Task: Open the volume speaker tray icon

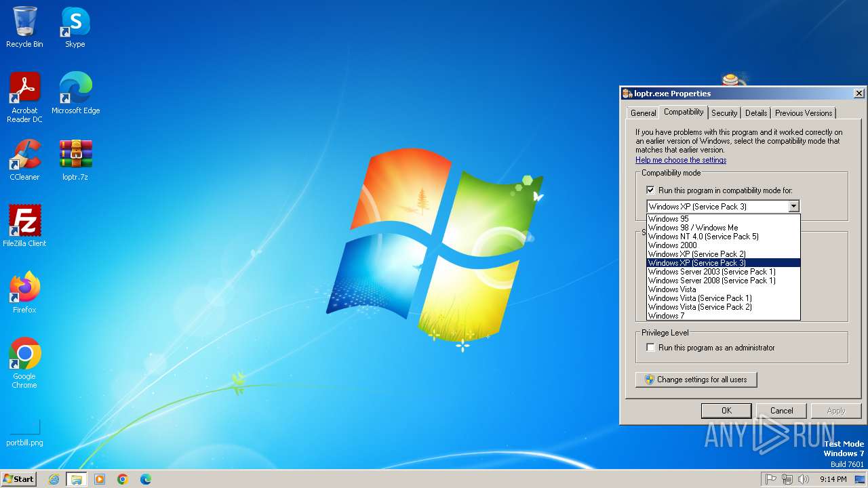Action: (x=804, y=479)
